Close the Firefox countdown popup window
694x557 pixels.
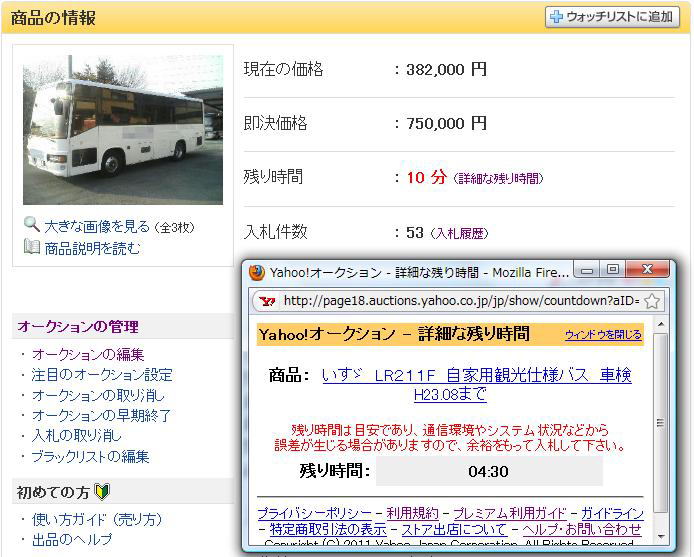tap(648, 270)
